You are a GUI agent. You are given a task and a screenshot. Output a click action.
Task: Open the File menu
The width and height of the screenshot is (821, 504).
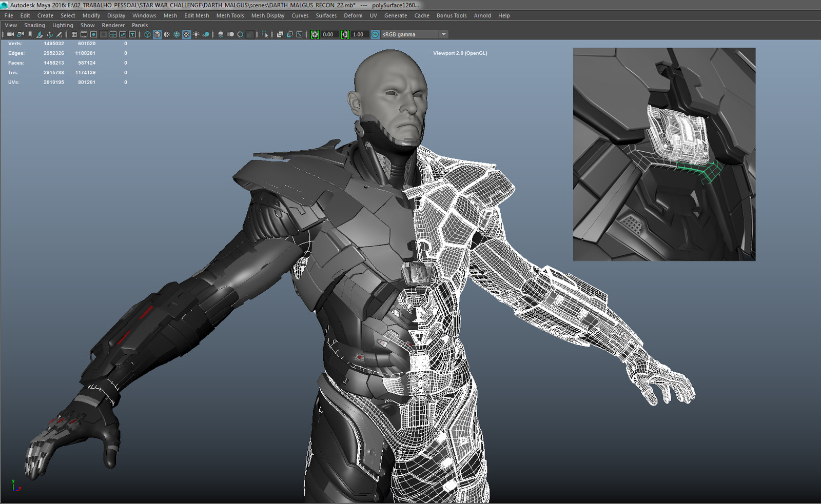(x=9, y=15)
